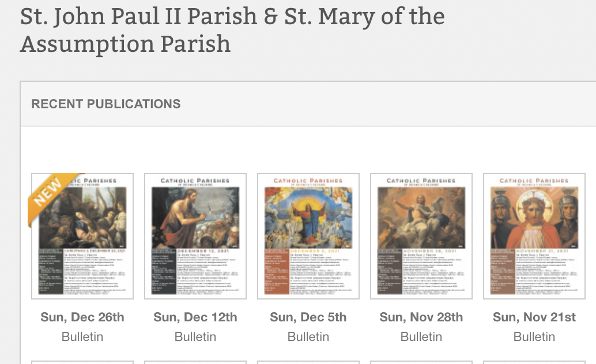Viewport: 596px width, 364px height.
Task: Click the Sun, Dec 26th date link
Action: pyautogui.click(x=82, y=317)
